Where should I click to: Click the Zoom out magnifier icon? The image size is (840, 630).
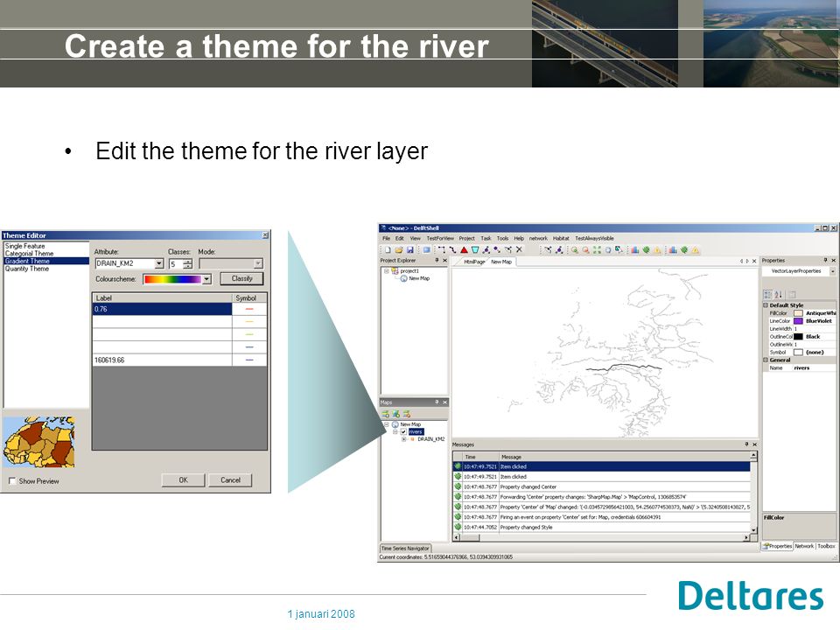click(585, 249)
